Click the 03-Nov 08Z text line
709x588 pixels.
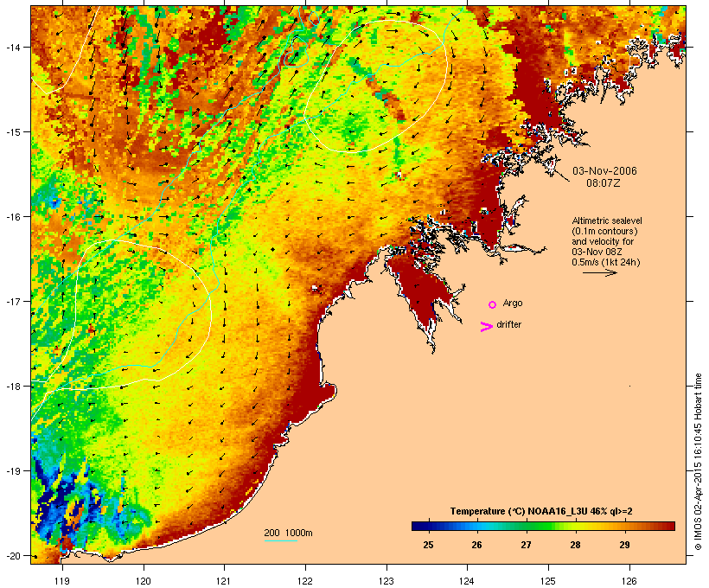597,252
